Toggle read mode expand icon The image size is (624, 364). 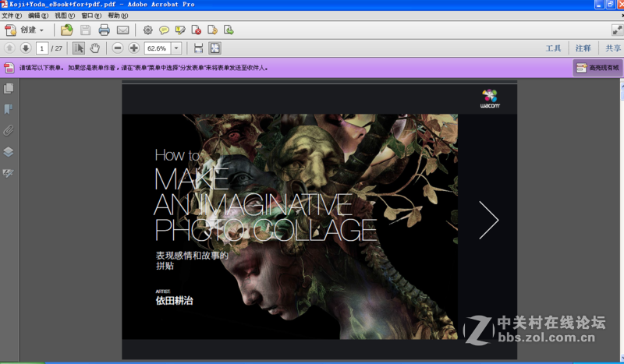(617, 30)
